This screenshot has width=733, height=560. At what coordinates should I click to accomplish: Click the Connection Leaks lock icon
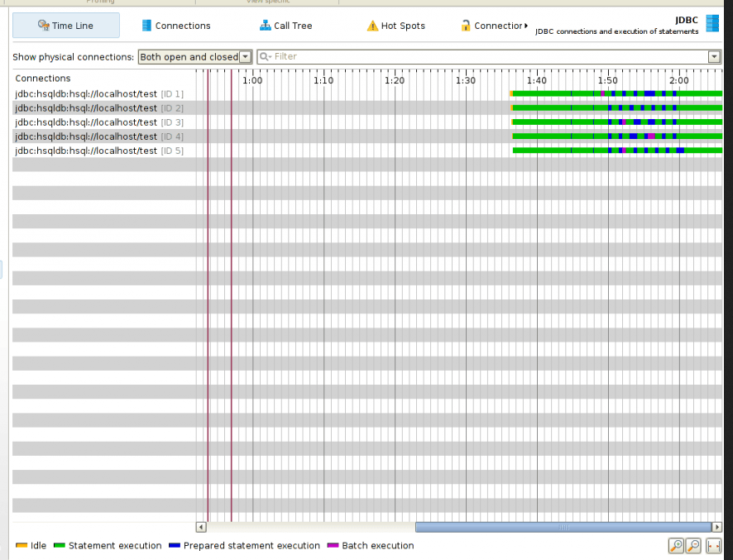[466, 26]
